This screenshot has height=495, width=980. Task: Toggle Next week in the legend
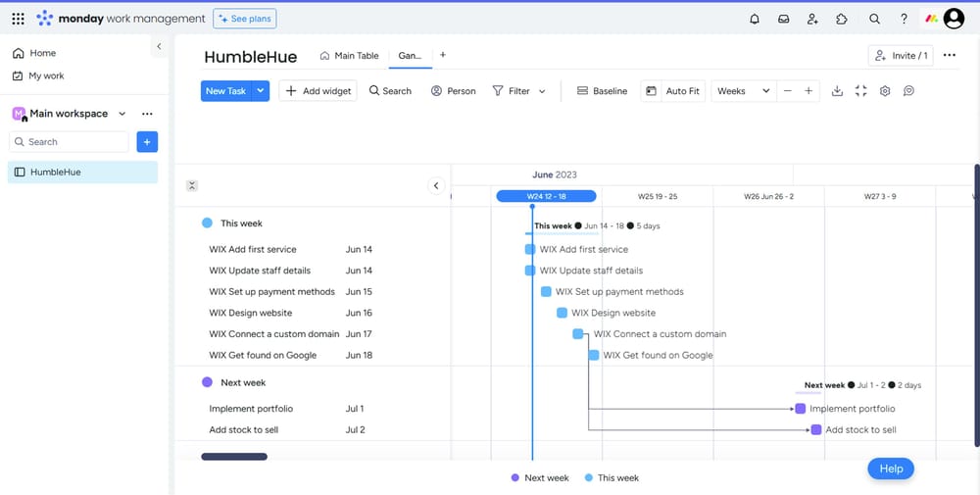(540, 478)
